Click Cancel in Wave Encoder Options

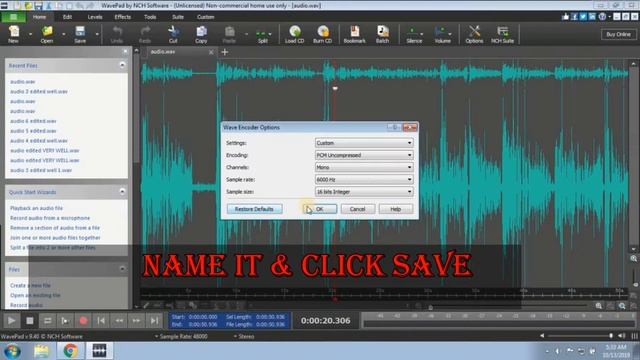pos(358,209)
